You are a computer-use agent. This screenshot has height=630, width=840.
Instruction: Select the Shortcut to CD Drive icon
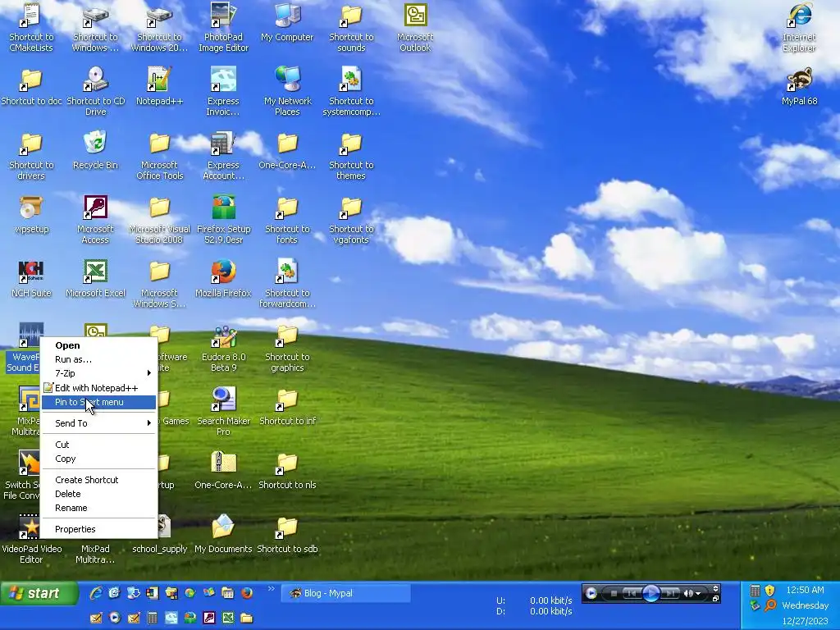pos(95,90)
